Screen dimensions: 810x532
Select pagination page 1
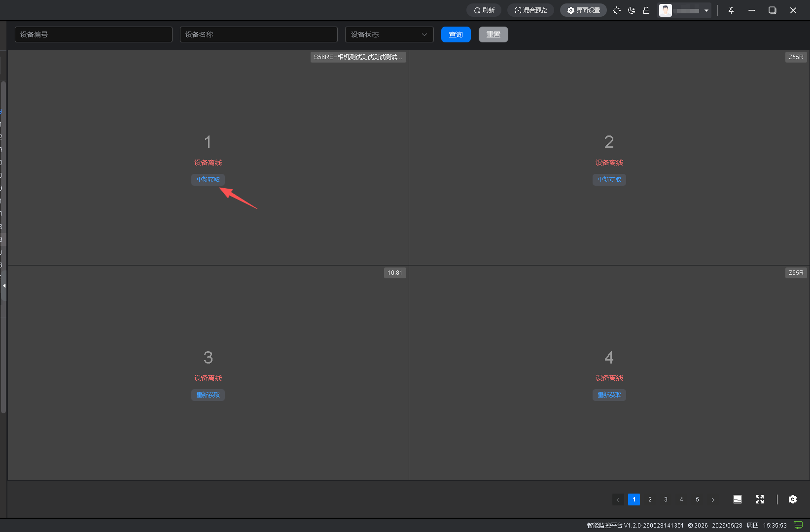634,499
